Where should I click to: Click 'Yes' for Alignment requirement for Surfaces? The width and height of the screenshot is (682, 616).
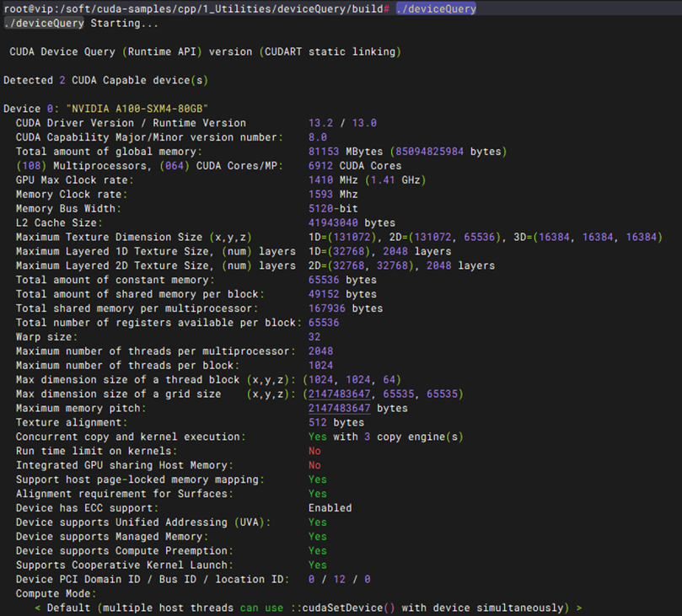click(x=318, y=494)
